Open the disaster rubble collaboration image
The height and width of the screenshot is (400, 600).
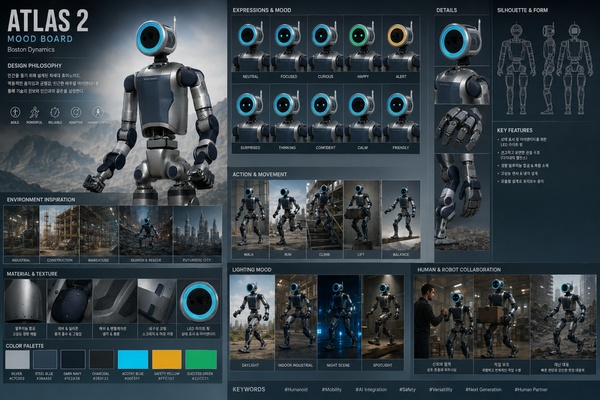tap(563, 317)
